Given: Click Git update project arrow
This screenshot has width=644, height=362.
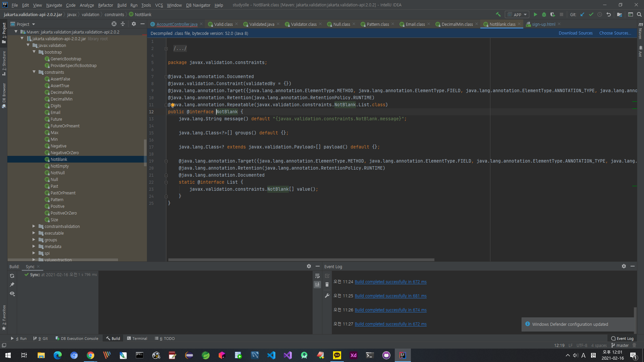Looking at the screenshot, I should tap(582, 14).
